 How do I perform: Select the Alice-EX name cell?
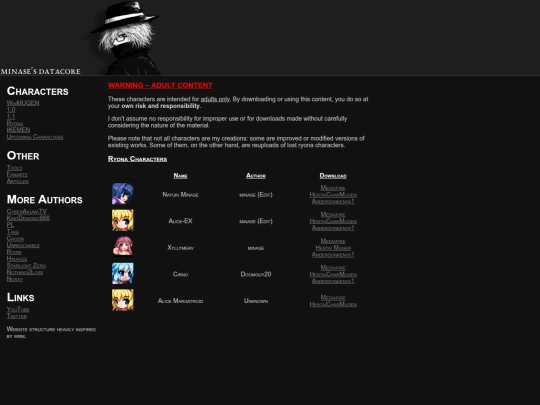pyautogui.click(x=180, y=221)
